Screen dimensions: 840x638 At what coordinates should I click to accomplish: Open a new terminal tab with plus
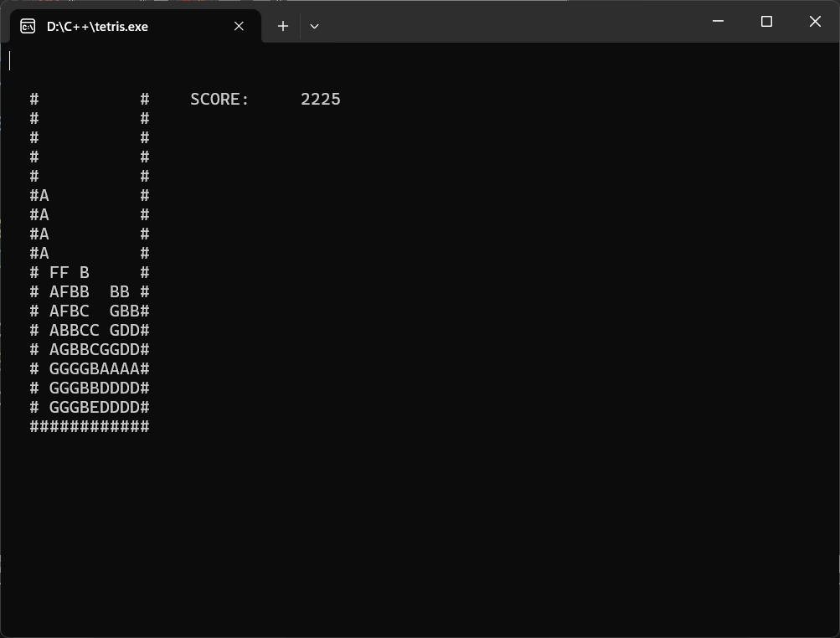283,26
